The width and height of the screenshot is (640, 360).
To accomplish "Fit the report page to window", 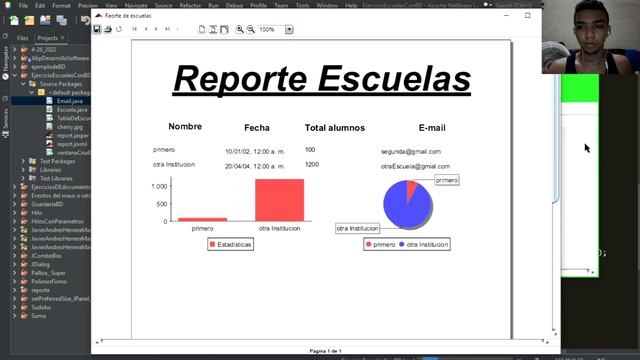I will tap(213, 29).
